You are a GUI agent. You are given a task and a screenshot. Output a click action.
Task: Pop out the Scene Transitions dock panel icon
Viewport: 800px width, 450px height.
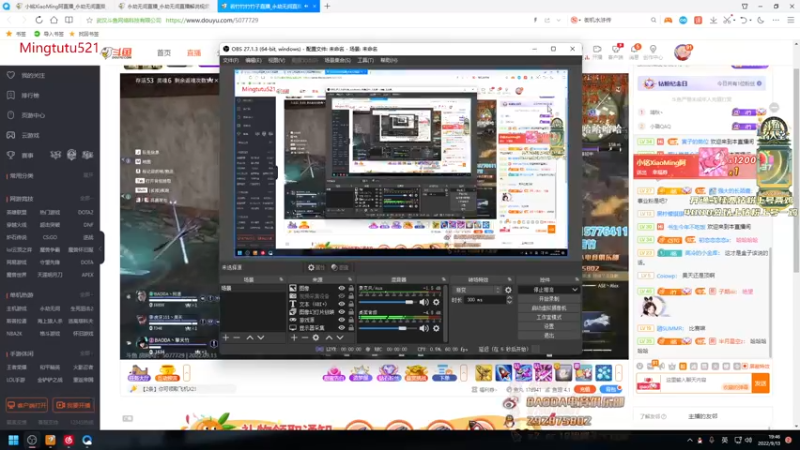point(509,280)
